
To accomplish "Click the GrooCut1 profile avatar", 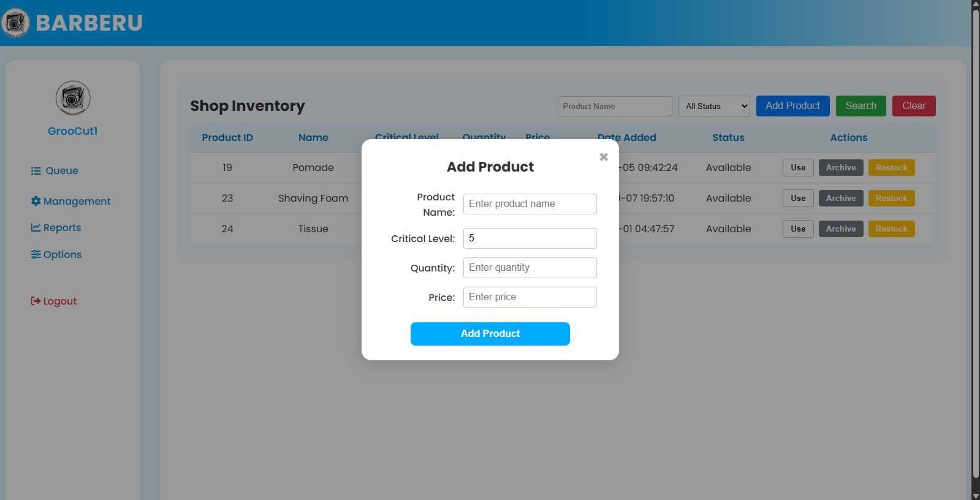I will (73, 98).
